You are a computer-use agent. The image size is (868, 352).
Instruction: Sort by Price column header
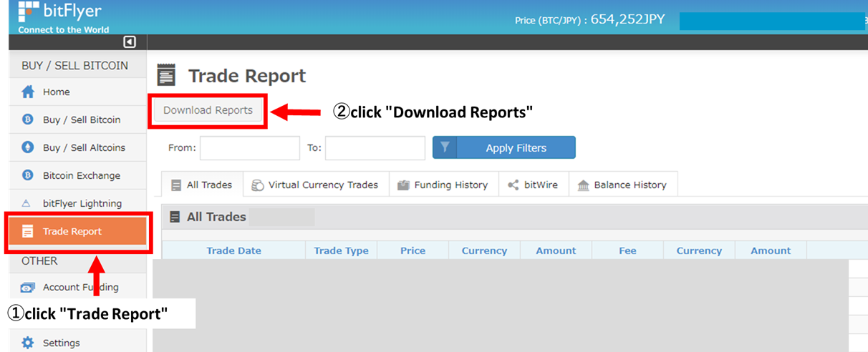pyautogui.click(x=413, y=250)
